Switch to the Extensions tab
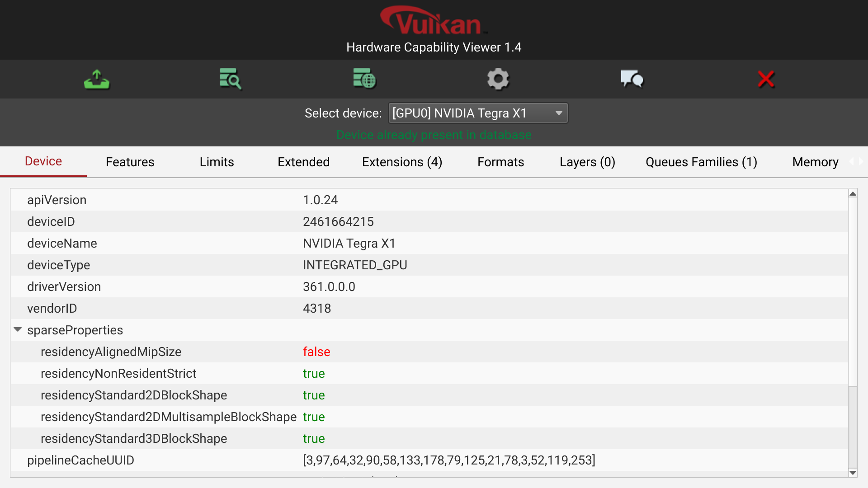The image size is (868, 488). point(403,161)
